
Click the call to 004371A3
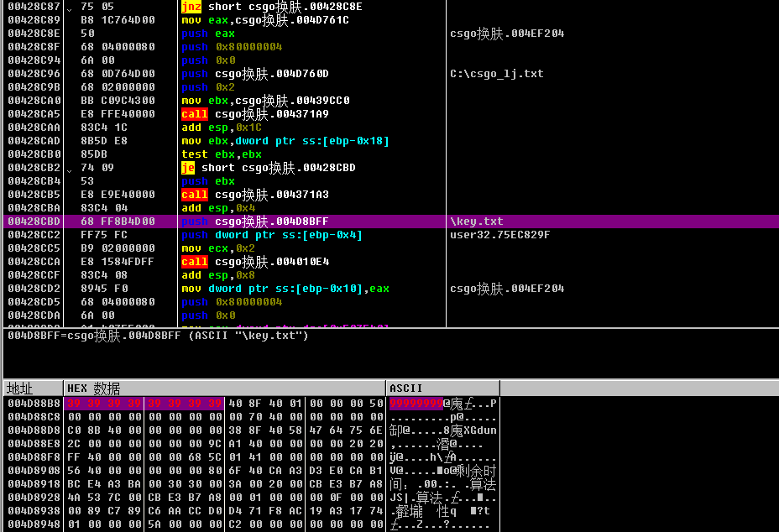tap(255, 195)
